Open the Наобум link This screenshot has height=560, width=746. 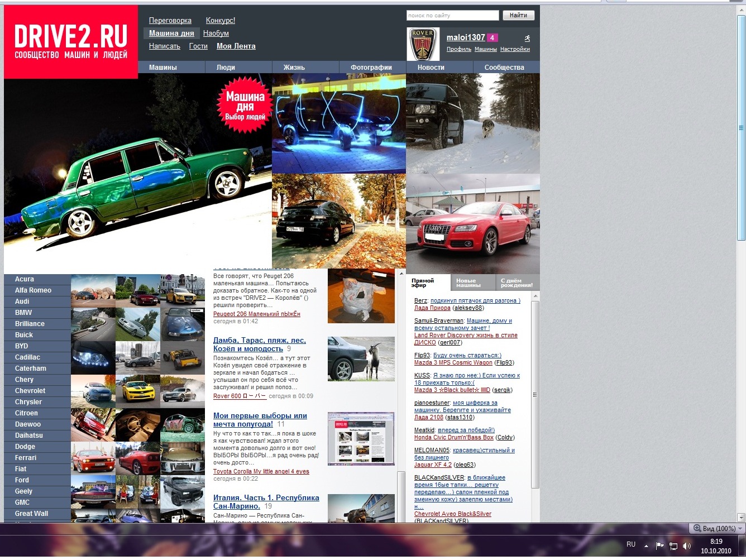pyautogui.click(x=216, y=33)
